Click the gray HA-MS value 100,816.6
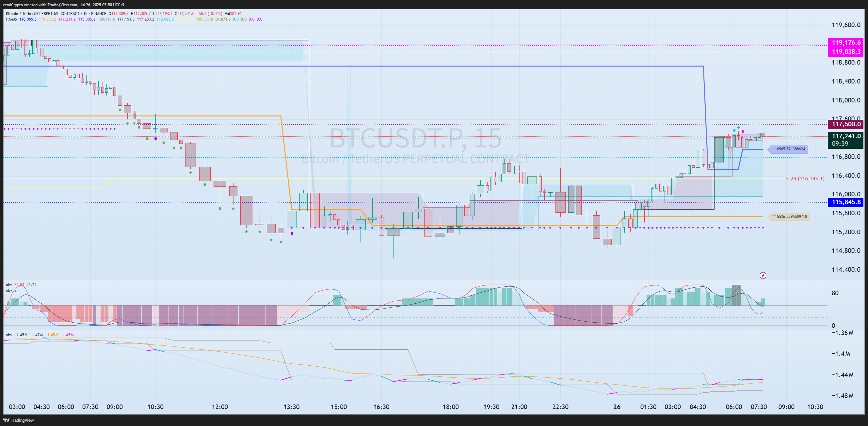This screenshot has height=426, width=868. (106, 19)
